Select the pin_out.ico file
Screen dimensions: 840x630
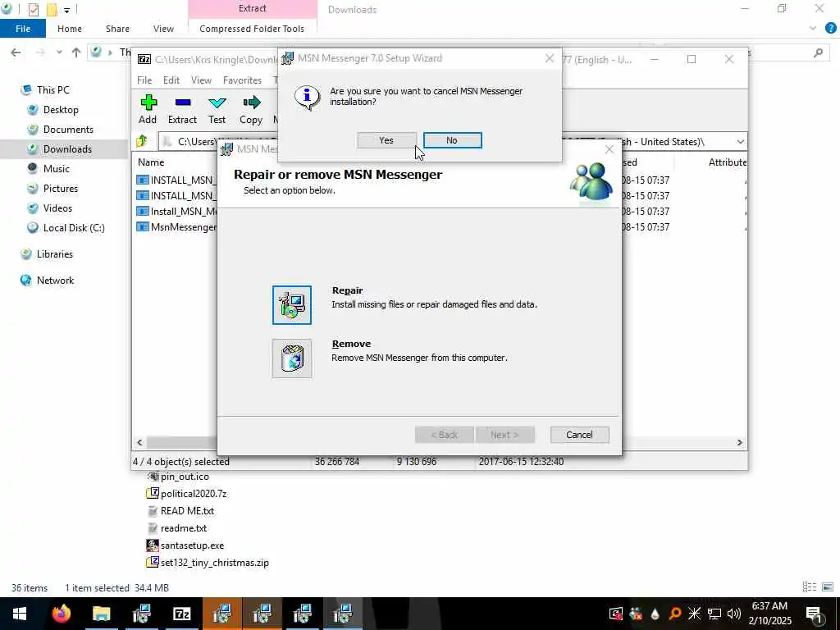coord(178,477)
